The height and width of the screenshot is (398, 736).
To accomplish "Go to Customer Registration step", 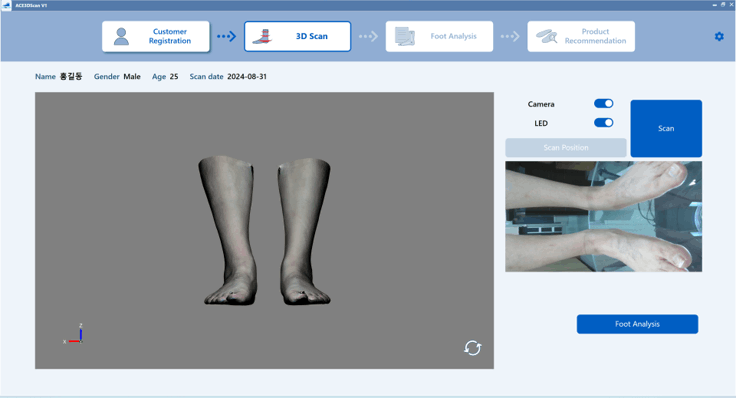I will (x=156, y=36).
